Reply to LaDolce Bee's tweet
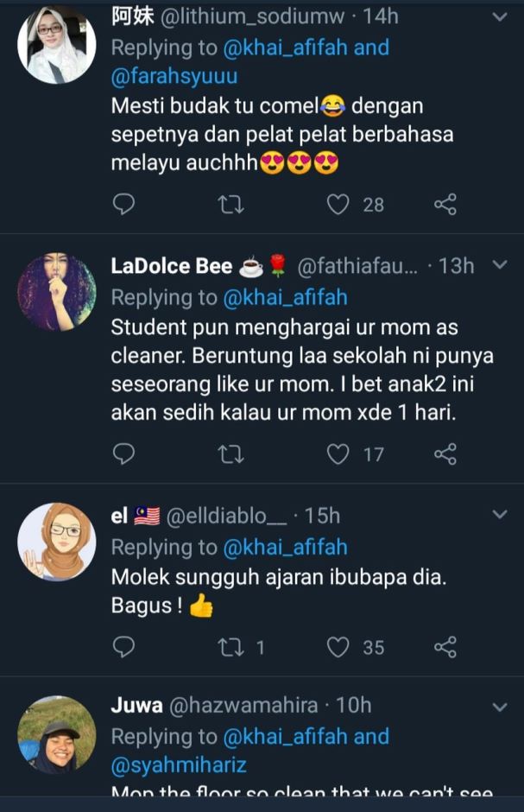Screen dimensions: 524x812 (124, 454)
